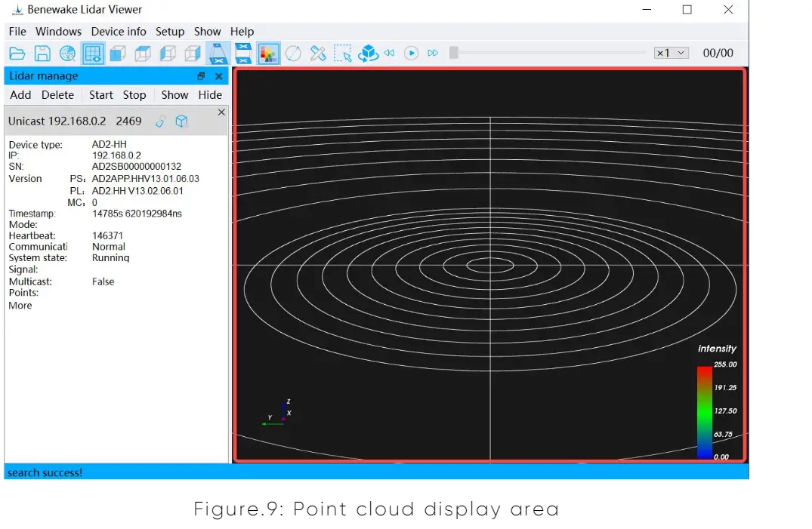Open the Show menu in menu bar

[x=208, y=32]
